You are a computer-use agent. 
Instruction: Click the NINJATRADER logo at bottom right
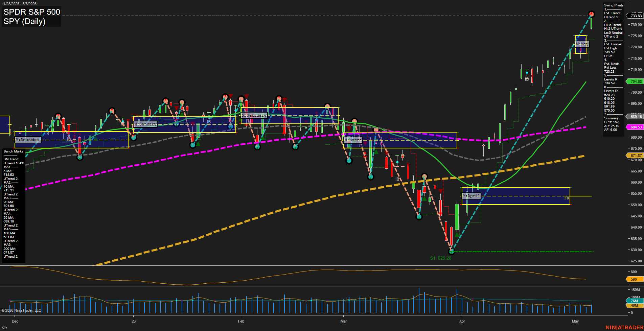624,327
